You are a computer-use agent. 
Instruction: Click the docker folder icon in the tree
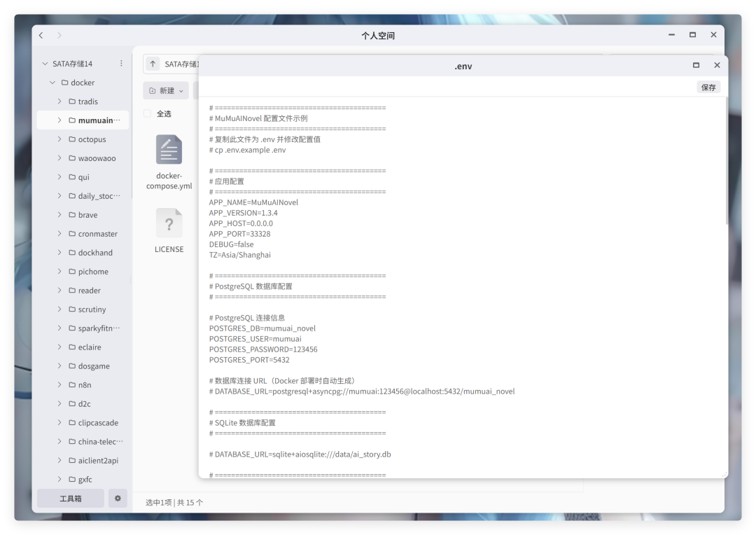coord(64,83)
